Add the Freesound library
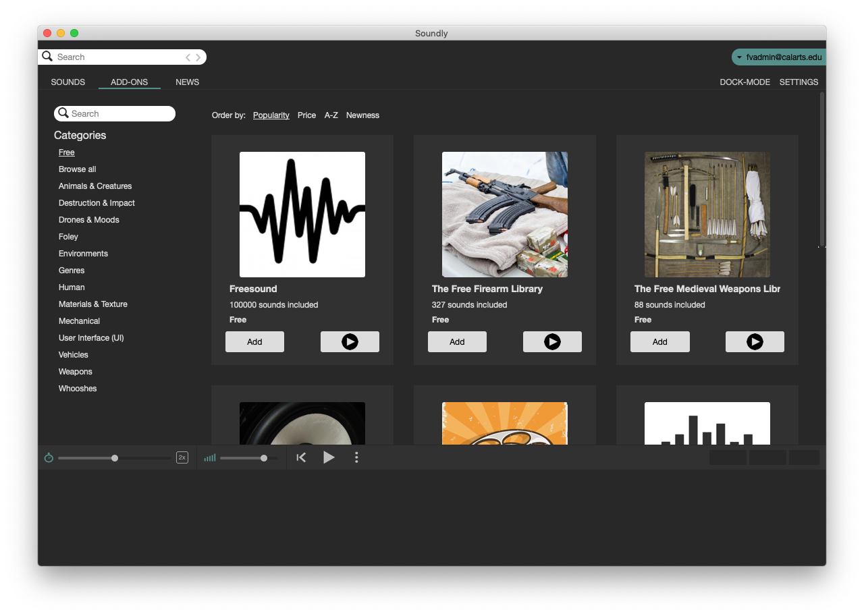The image size is (864, 616). tap(254, 342)
